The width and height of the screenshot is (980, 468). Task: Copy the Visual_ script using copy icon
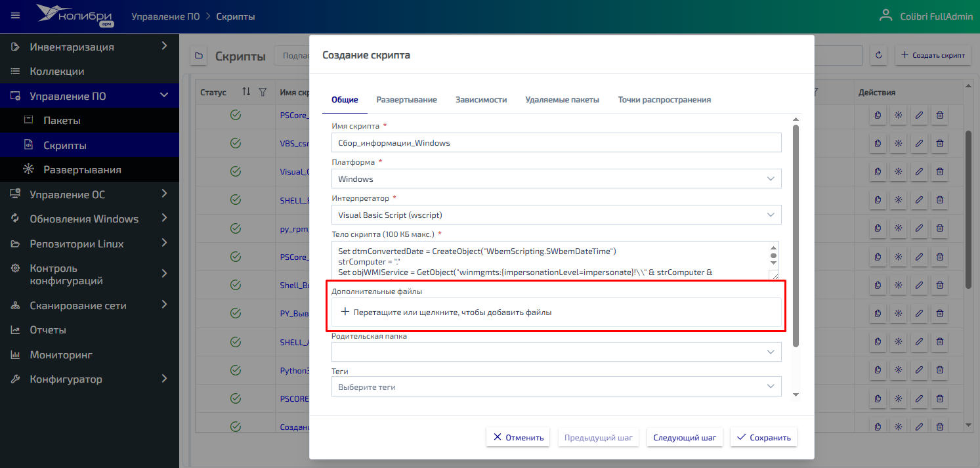(878, 171)
